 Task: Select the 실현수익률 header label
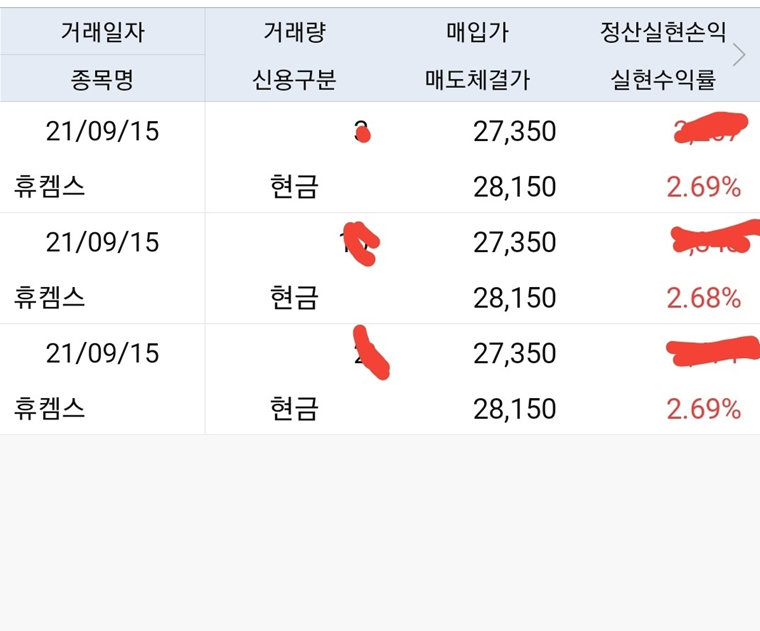click(663, 80)
